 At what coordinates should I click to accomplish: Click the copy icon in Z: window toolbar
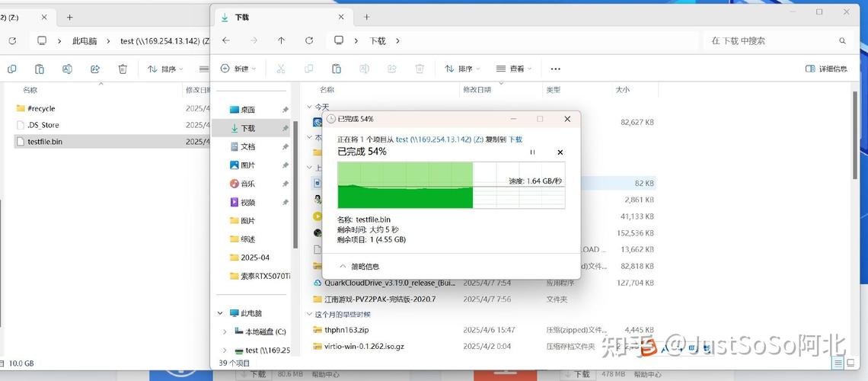pos(11,69)
